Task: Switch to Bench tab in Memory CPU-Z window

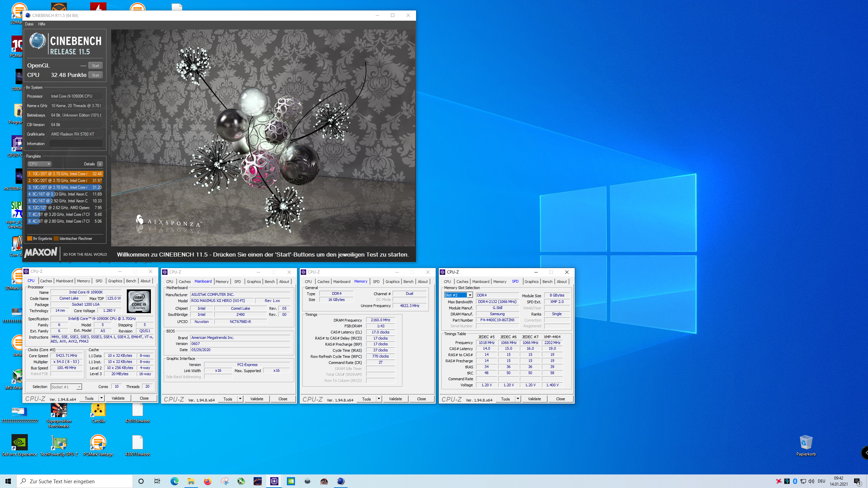Action: pos(408,282)
